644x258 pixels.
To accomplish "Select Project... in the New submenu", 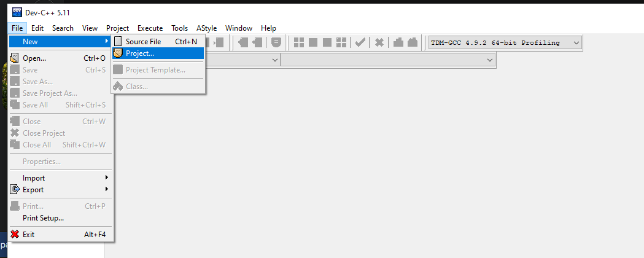I will 158,53.
